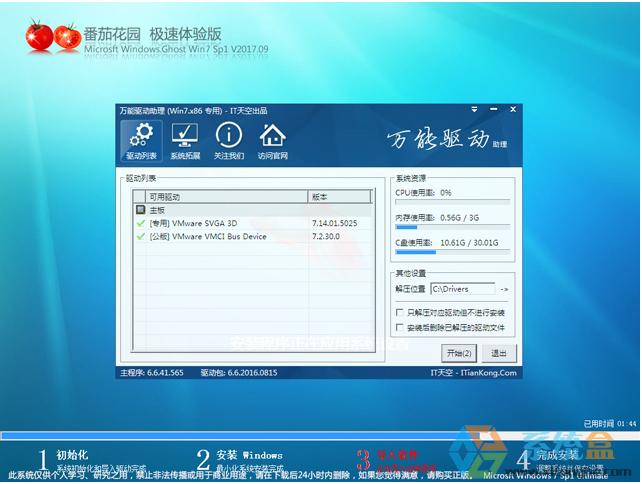Toggle checkmark for VMware VMCI Bus Device

140,237
